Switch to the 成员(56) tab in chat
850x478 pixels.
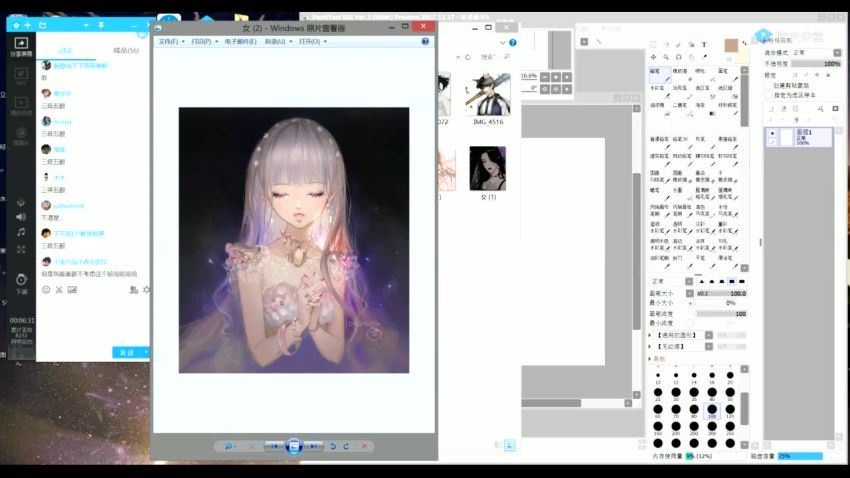pyautogui.click(x=126, y=50)
